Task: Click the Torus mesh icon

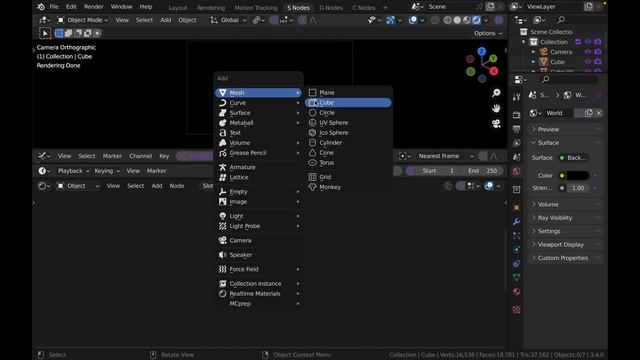Action: pyautogui.click(x=313, y=162)
